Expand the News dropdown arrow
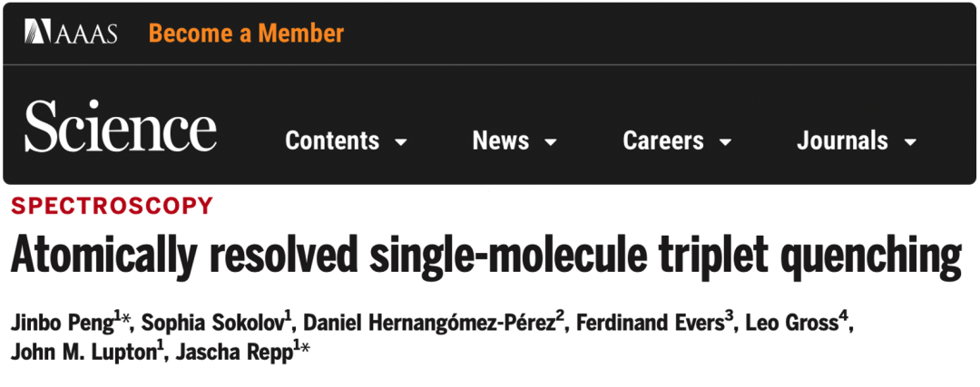This screenshot has height=387, width=980. pos(551,143)
